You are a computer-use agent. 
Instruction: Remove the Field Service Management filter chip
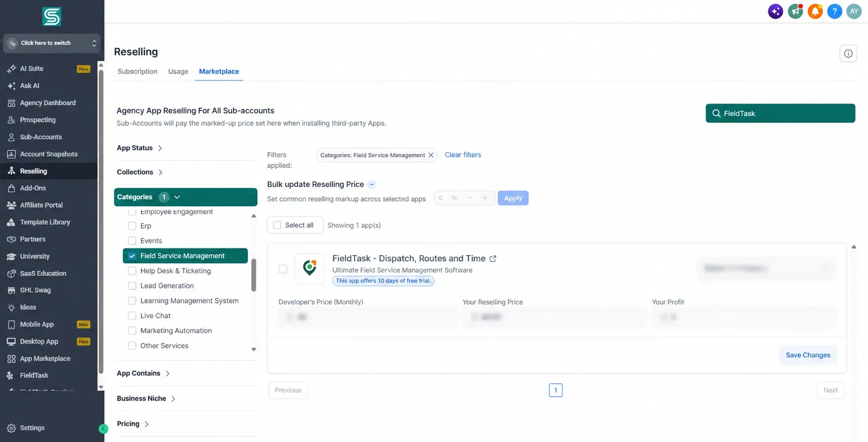tap(431, 155)
